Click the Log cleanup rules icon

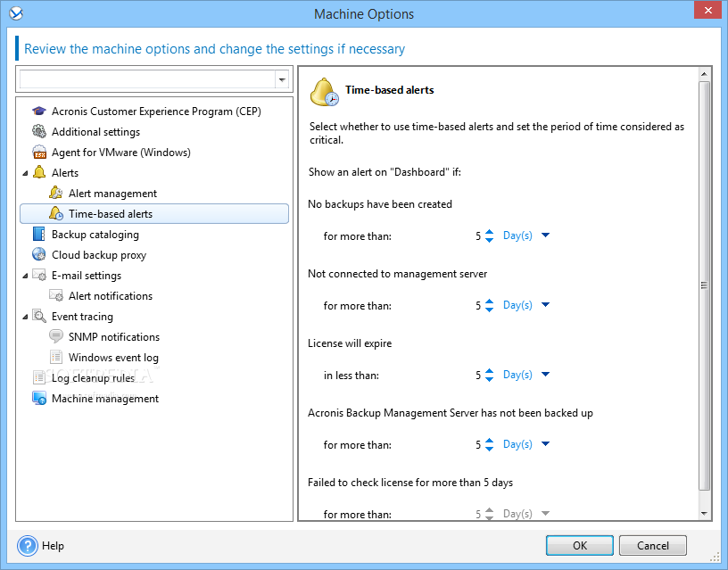(39, 377)
